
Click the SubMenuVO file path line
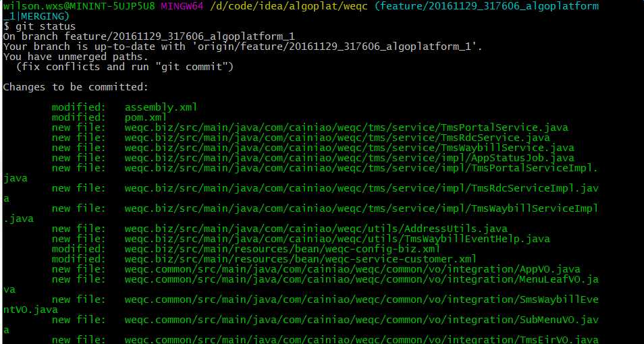[361, 320]
